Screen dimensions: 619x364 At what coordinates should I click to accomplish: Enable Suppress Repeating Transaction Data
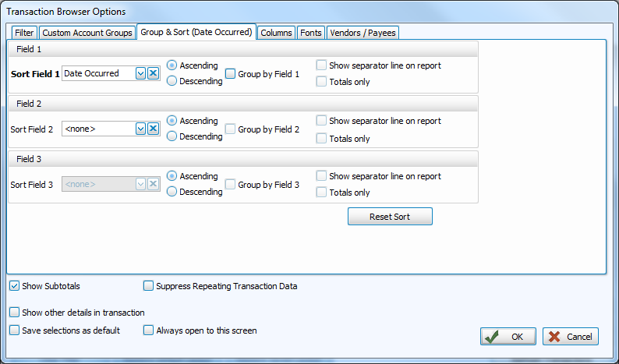[x=149, y=286]
